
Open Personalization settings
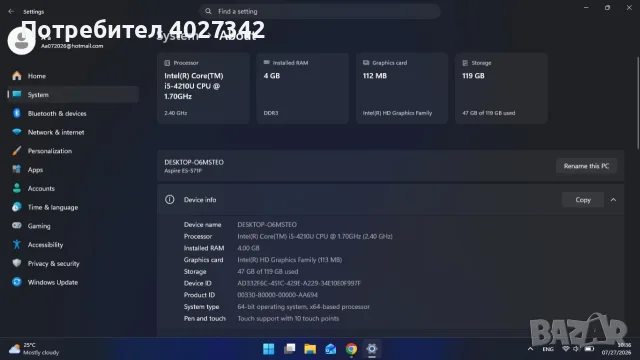(x=73, y=151)
